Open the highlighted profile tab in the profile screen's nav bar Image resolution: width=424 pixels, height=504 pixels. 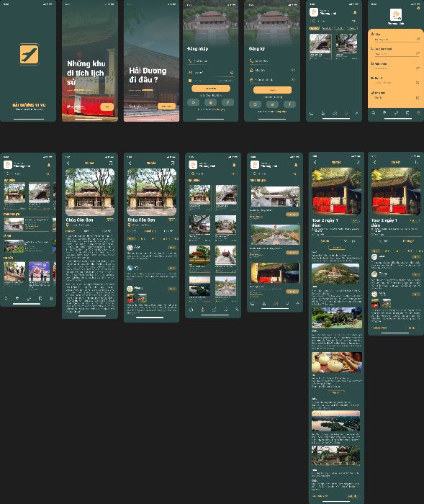(x=418, y=113)
